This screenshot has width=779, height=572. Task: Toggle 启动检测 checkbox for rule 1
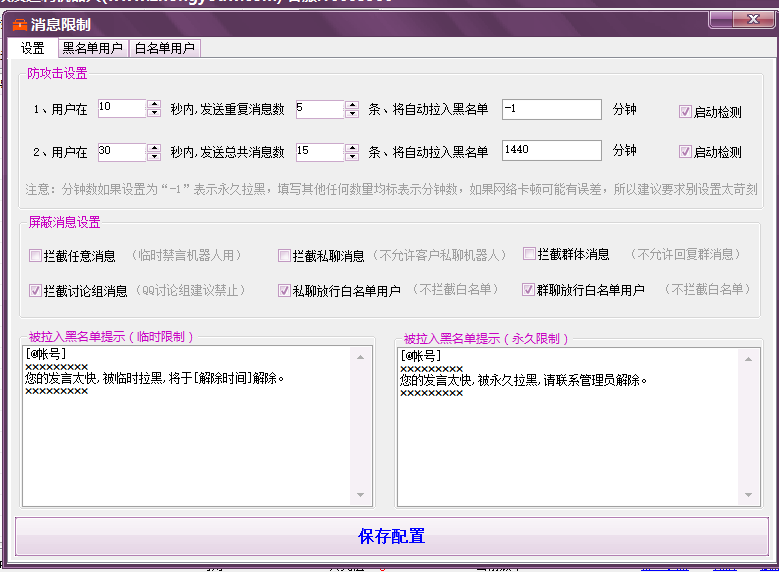coord(685,112)
